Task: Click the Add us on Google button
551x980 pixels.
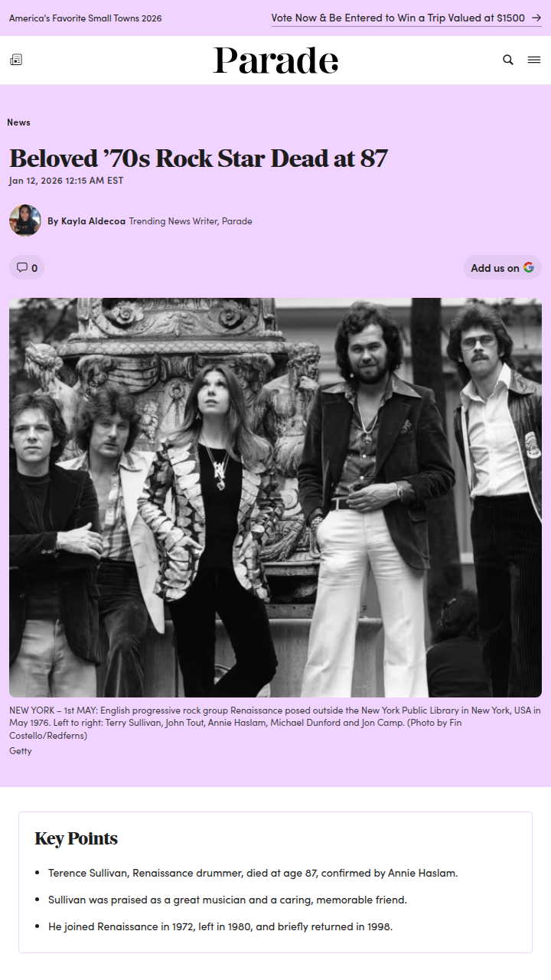Action: (503, 267)
